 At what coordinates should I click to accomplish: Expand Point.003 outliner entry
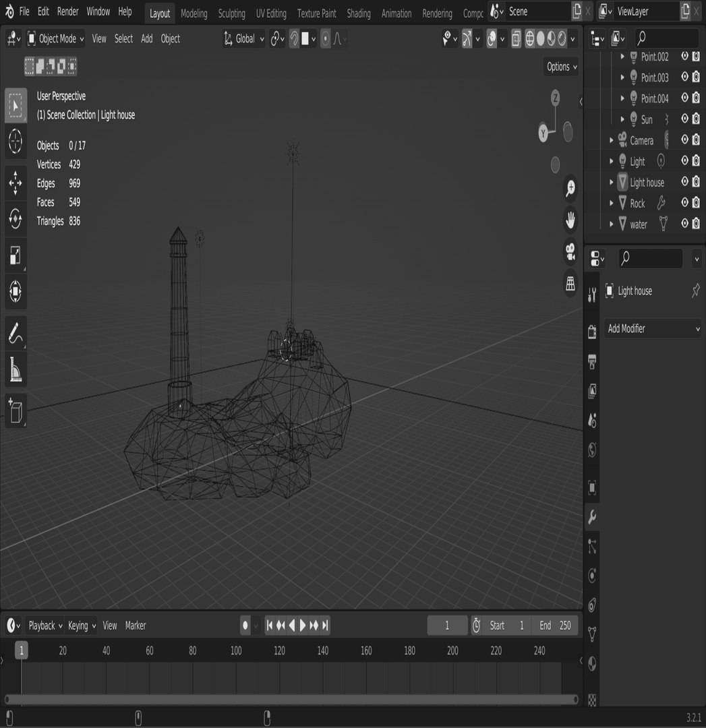[x=622, y=78]
